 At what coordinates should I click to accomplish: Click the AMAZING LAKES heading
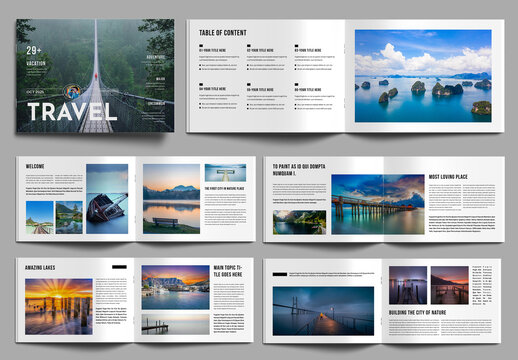click(x=40, y=268)
